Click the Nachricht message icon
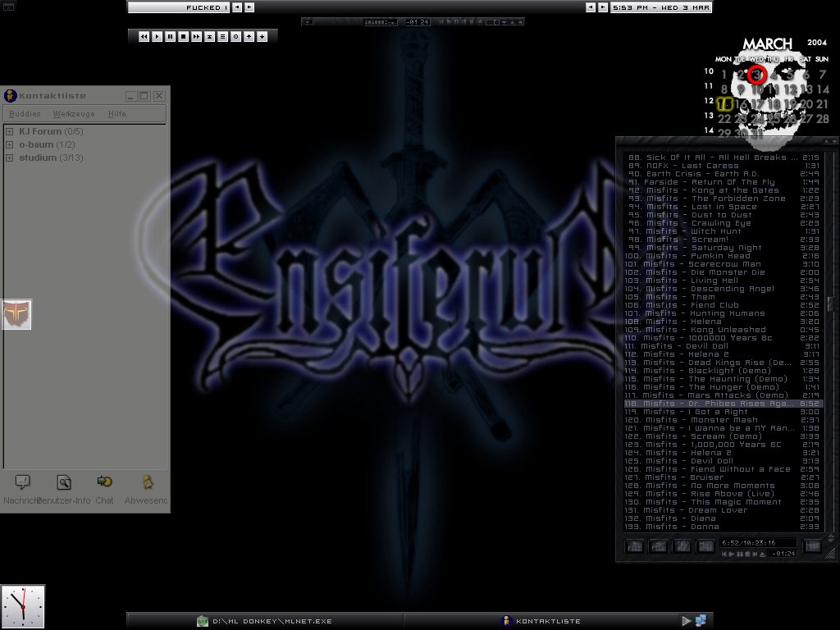 pos(22,482)
